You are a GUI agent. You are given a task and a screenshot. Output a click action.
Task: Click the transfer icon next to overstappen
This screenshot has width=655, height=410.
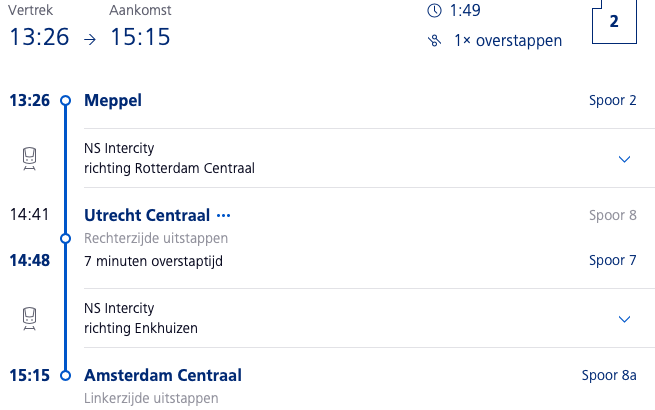(x=434, y=41)
